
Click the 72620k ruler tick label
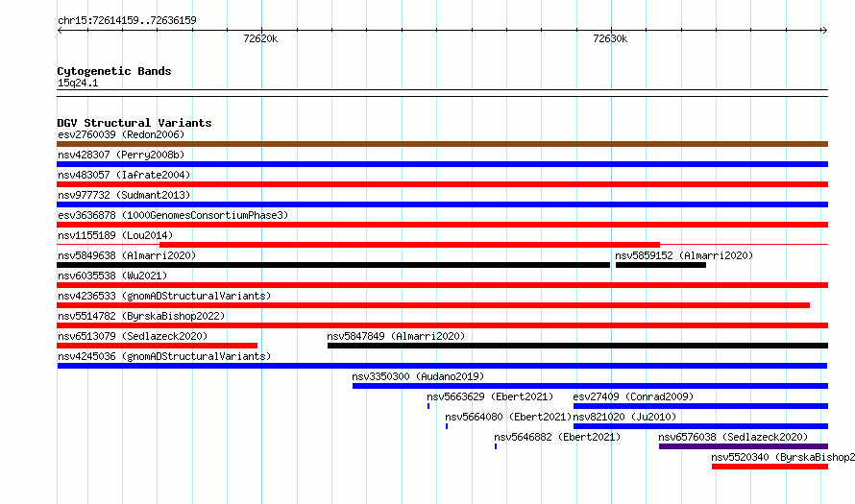pyautogui.click(x=260, y=38)
